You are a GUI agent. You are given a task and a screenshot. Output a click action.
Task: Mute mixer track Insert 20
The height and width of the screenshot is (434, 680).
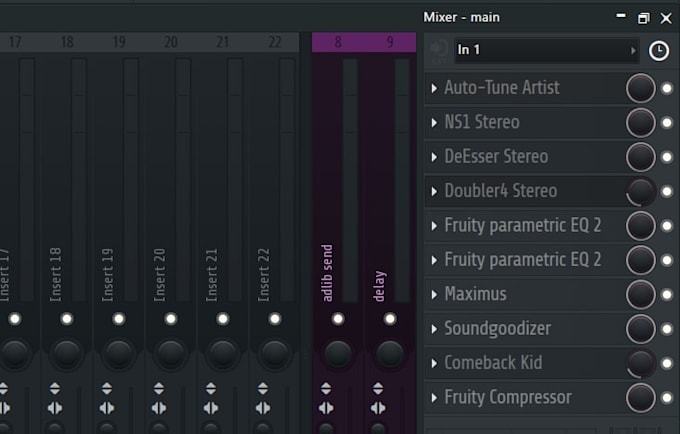click(171, 319)
